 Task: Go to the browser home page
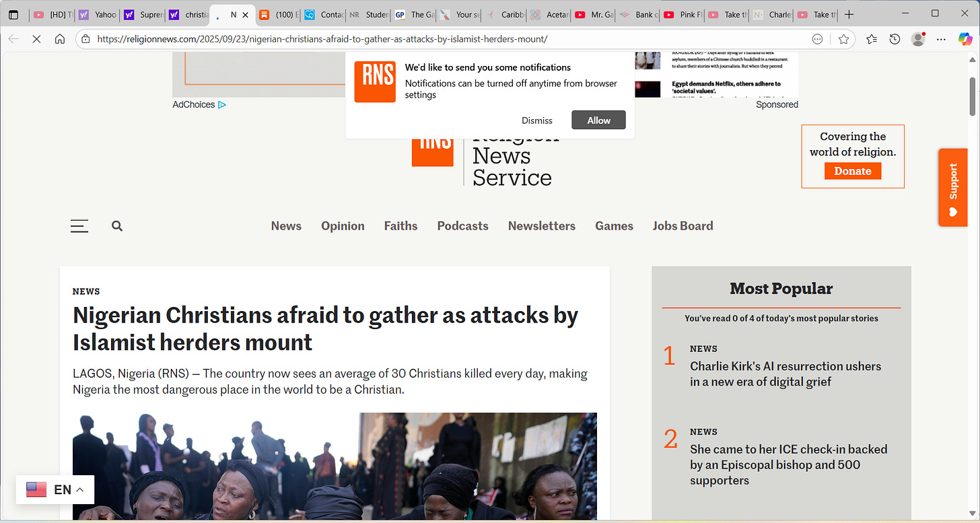60,39
